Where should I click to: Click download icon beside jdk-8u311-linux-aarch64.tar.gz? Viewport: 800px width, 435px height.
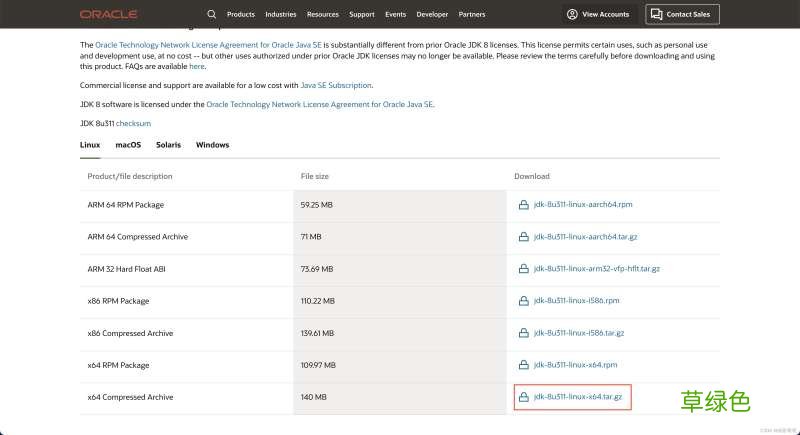[523, 237]
